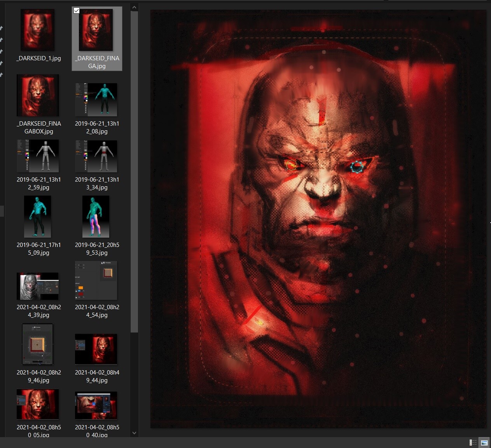Click the 2021-04-02_08h49_44.jpg filename
The width and height of the screenshot is (491, 448).
coord(97,376)
